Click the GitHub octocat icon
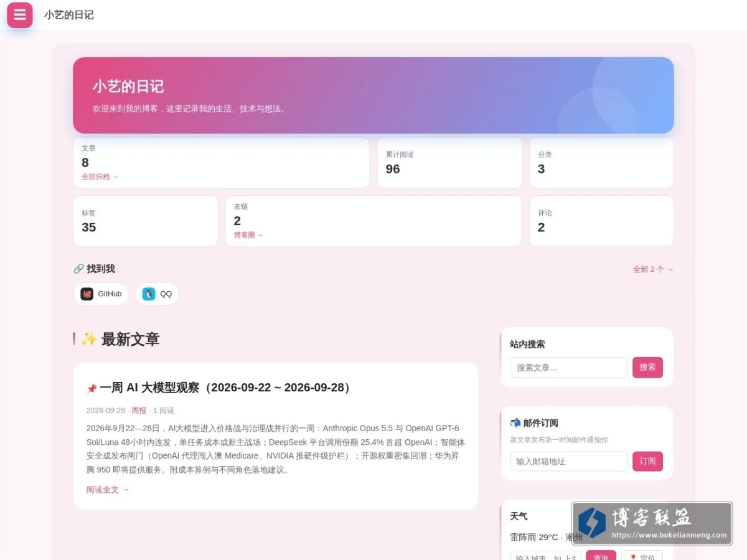Screen dimensions: 747x560 click(87, 294)
